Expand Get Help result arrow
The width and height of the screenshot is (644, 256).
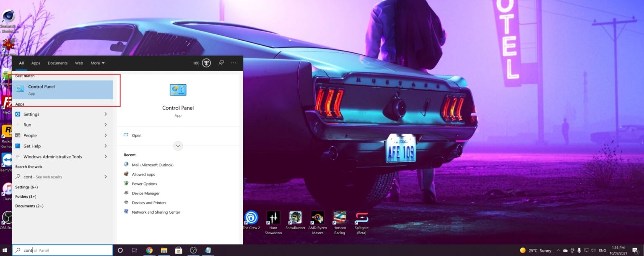pos(105,146)
